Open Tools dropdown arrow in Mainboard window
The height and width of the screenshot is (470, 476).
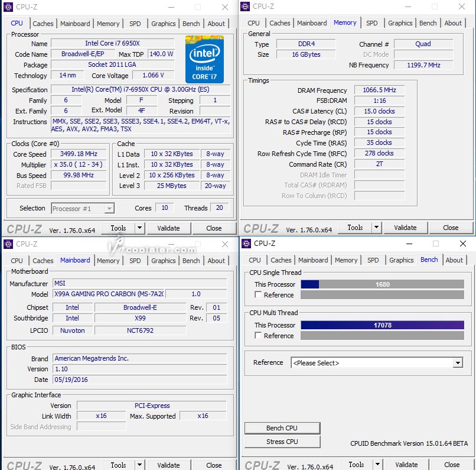(x=139, y=465)
